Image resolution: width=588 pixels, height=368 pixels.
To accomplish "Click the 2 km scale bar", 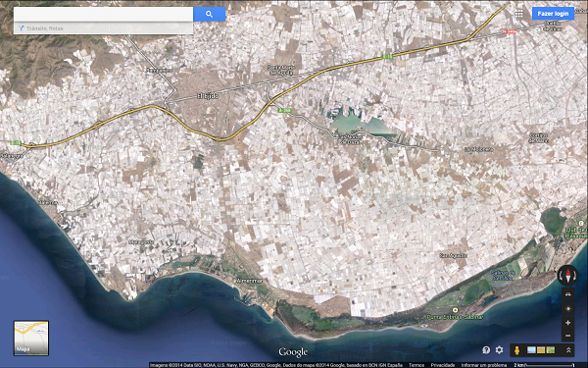I will [x=544, y=365].
